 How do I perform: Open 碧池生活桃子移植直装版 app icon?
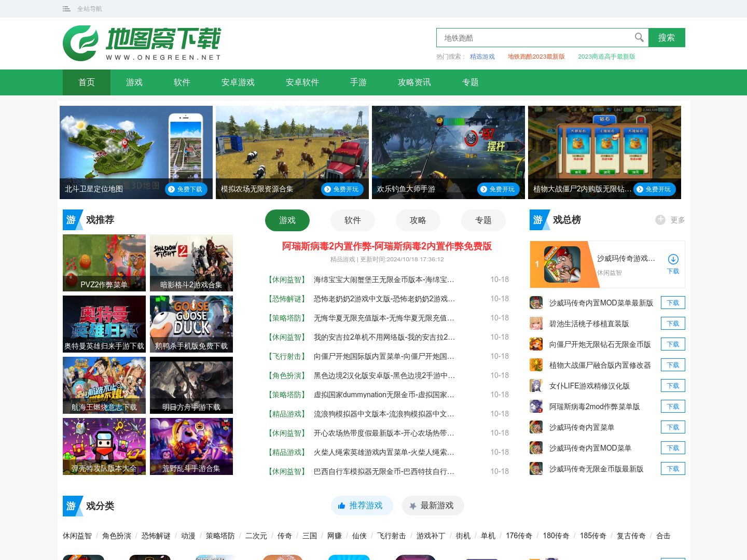point(536,324)
